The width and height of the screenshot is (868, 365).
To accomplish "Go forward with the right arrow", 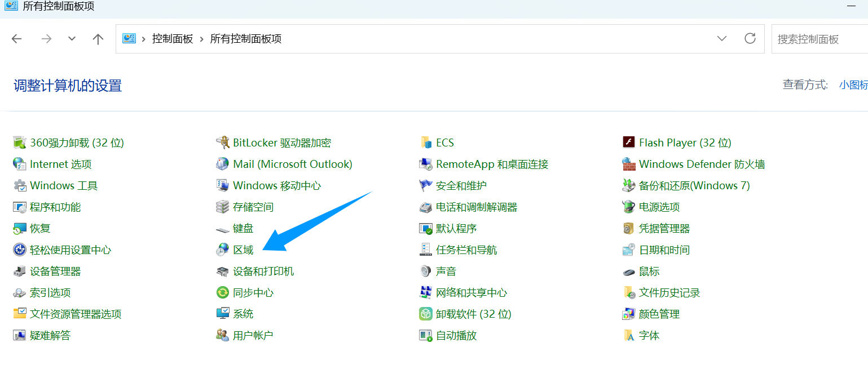I will 46,39.
